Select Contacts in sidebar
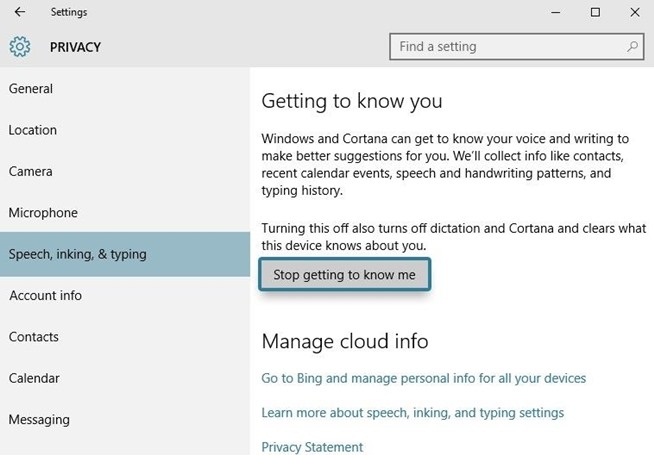 (34, 337)
